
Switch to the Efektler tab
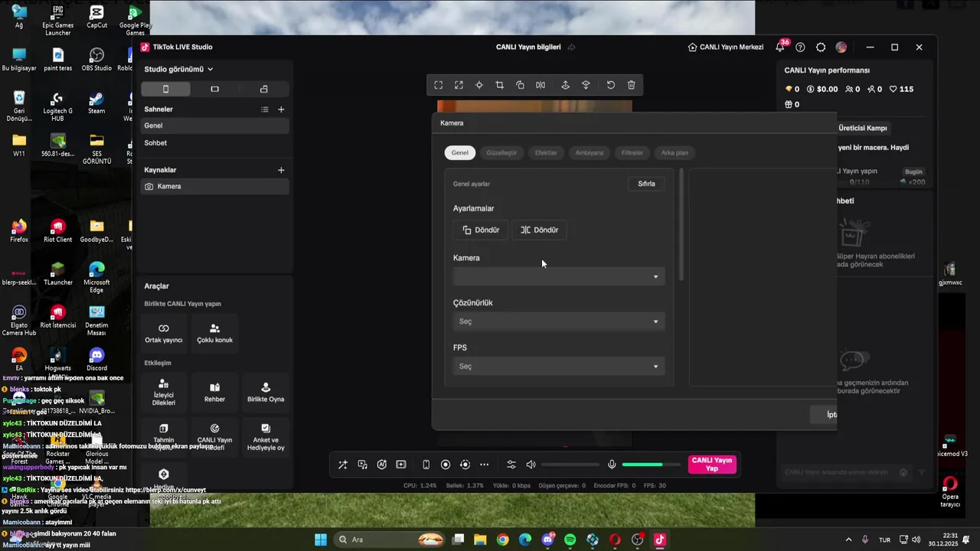click(546, 152)
